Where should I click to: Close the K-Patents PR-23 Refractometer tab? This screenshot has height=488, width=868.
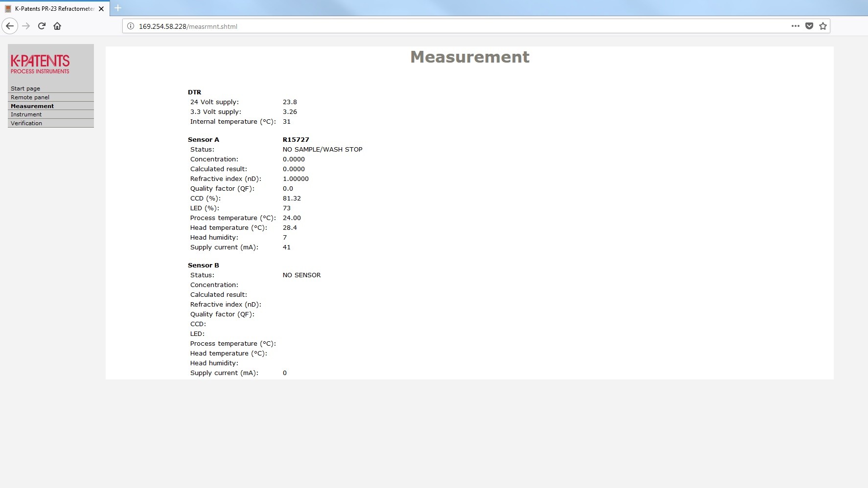click(x=101, y=9)
